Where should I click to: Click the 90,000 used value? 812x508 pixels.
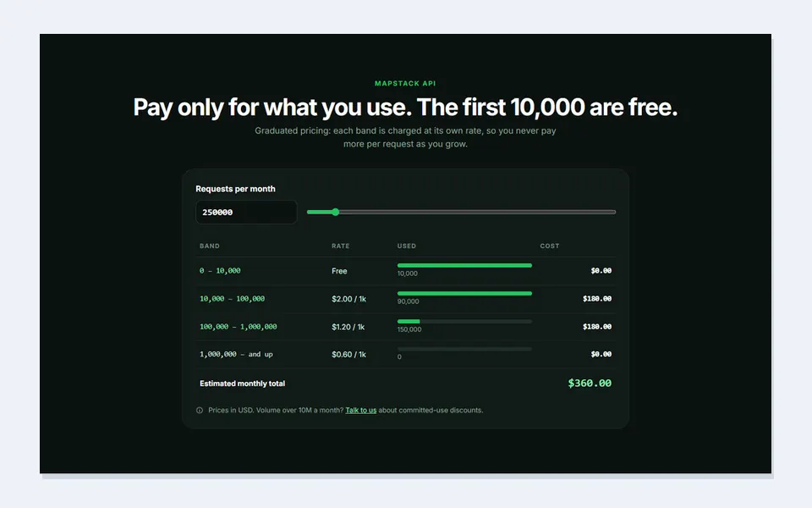pyautogui.click(x=408, y=301)
